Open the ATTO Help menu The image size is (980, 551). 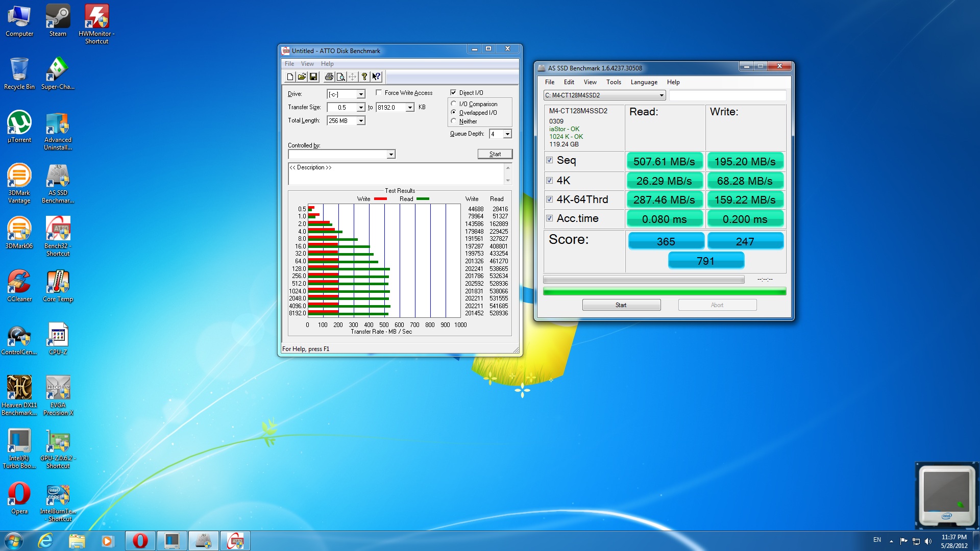point(327,64)
